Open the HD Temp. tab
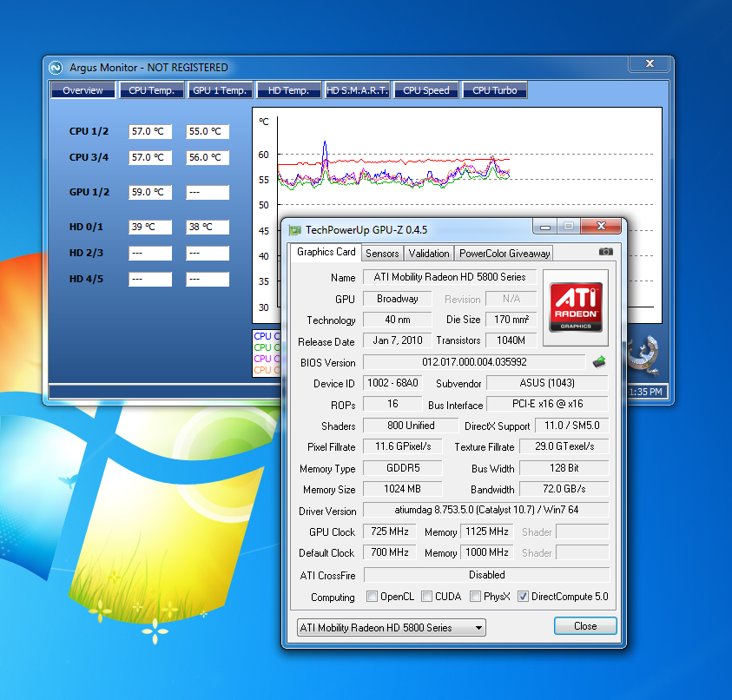The image size is (732, 700). point(288,90)
